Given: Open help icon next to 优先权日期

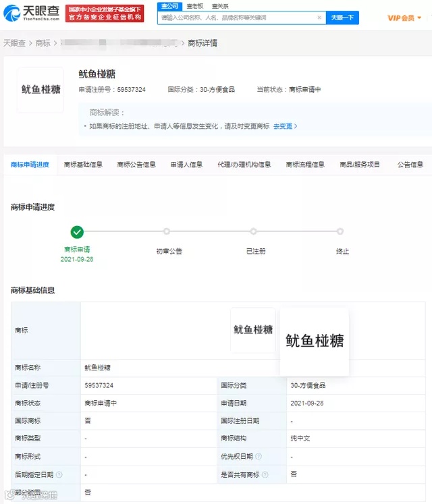Looking at the screenshot, I should (259, 456).
